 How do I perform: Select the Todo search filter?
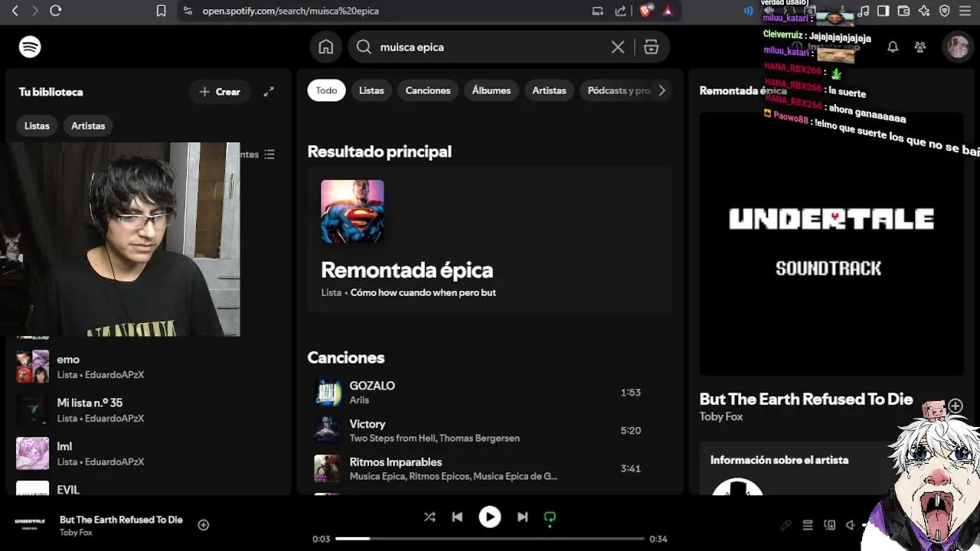(x=326, y=90)
